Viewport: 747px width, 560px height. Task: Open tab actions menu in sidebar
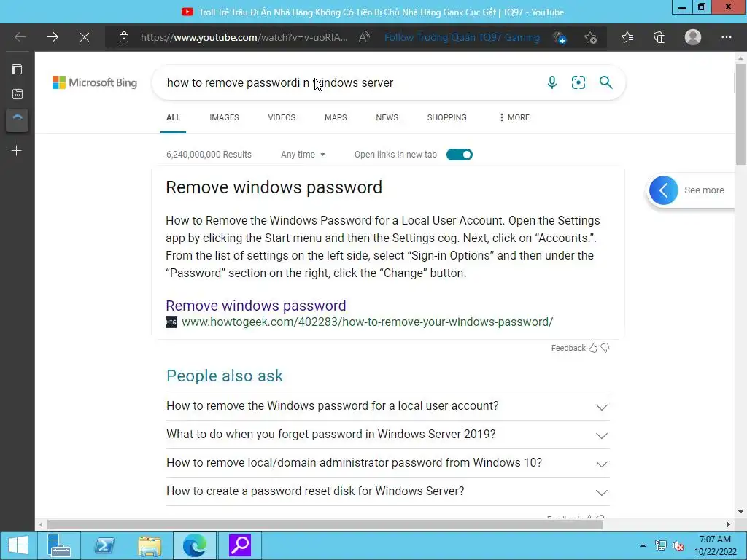[17, 69]
